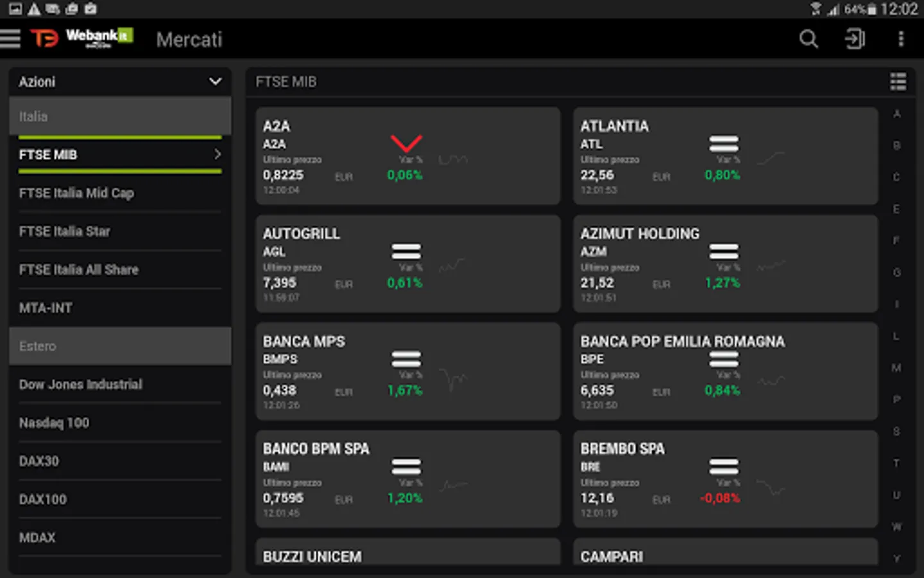Jump to letter W in the index
The height and width of the screenshot is (578, 924).
(x=896, y=527)
